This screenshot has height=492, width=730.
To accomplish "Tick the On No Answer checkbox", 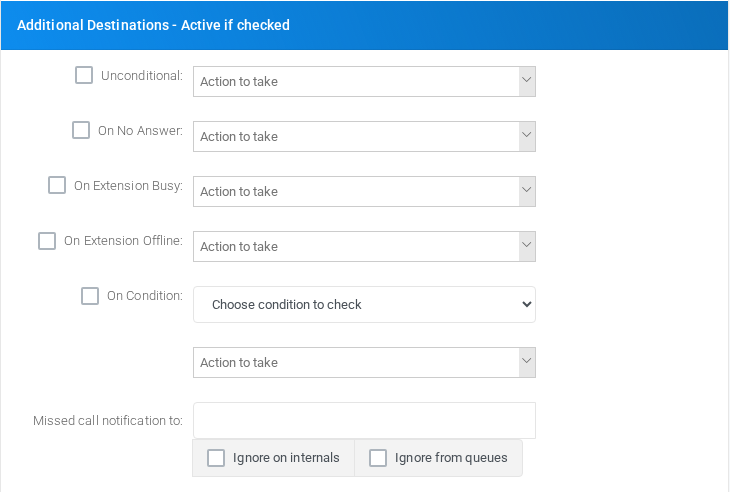I will (81, 130).
